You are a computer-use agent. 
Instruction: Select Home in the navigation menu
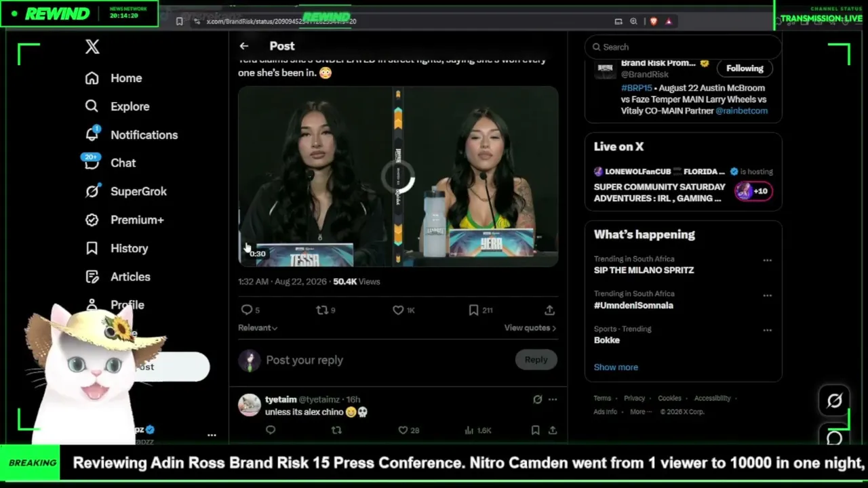pyautogui.click(x=126, y=78)
